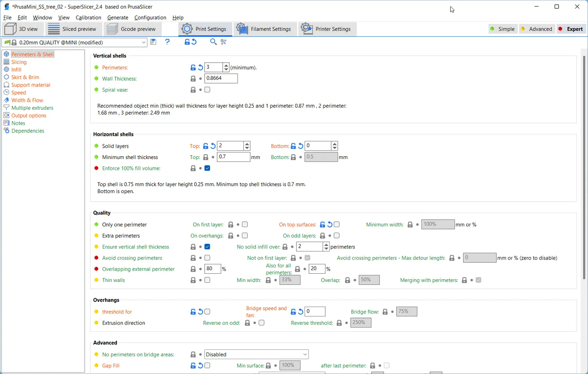Click the lock icon beside Perimeters field
The height and width of the screenshot is (374, 588).
[193, 67]
